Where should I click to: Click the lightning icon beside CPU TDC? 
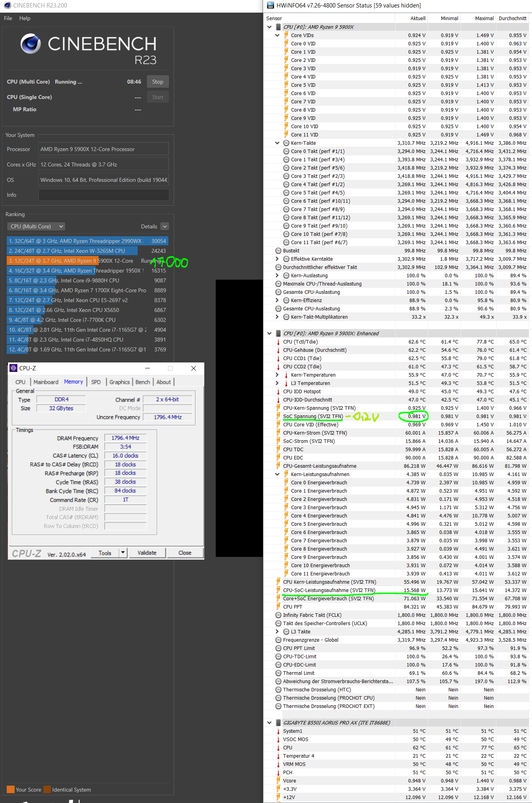pyautogui.click(x=278, y=449)
